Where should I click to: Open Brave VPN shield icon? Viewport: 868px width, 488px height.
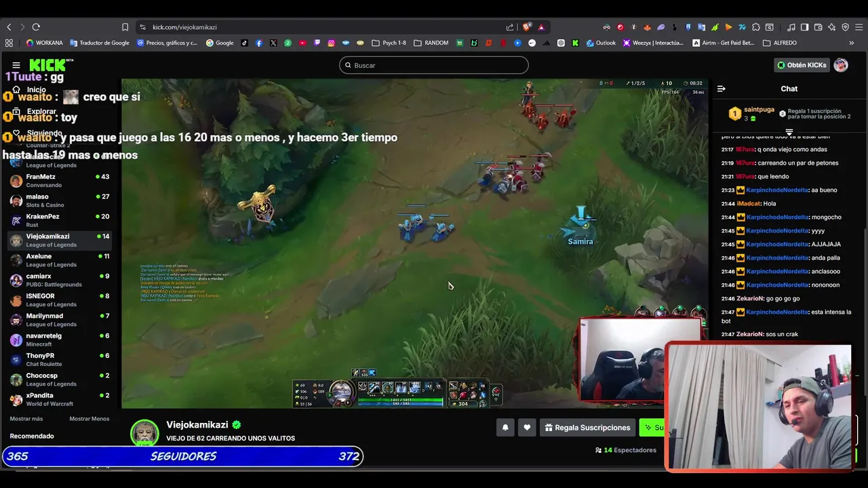pos(846,27)
